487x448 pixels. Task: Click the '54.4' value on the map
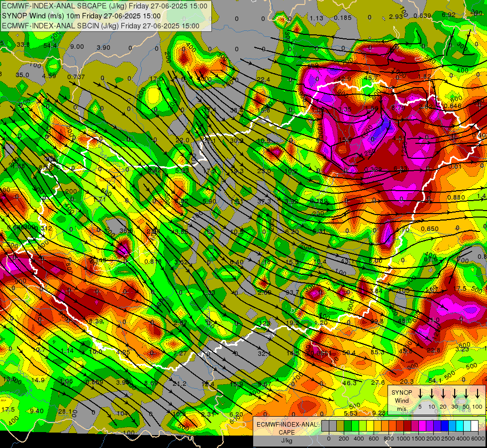pos(50,46)
